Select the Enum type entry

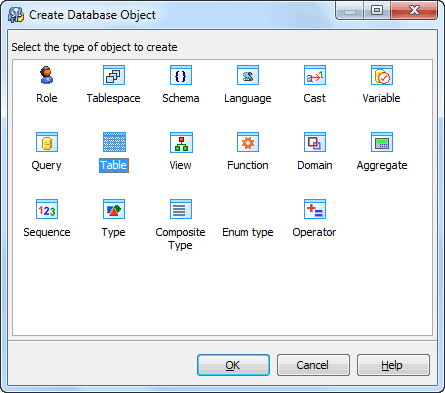pos(248,232)
